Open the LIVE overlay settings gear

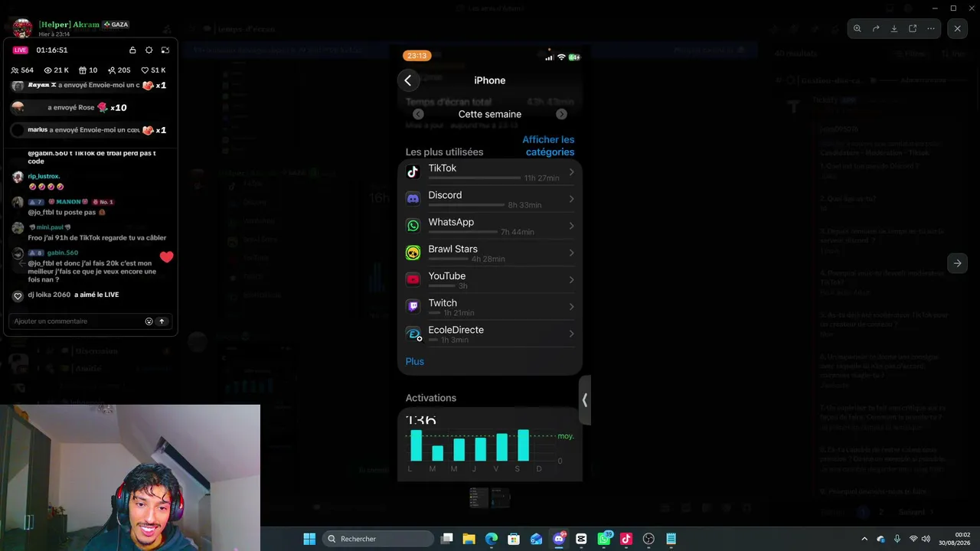tap(149, 50)
